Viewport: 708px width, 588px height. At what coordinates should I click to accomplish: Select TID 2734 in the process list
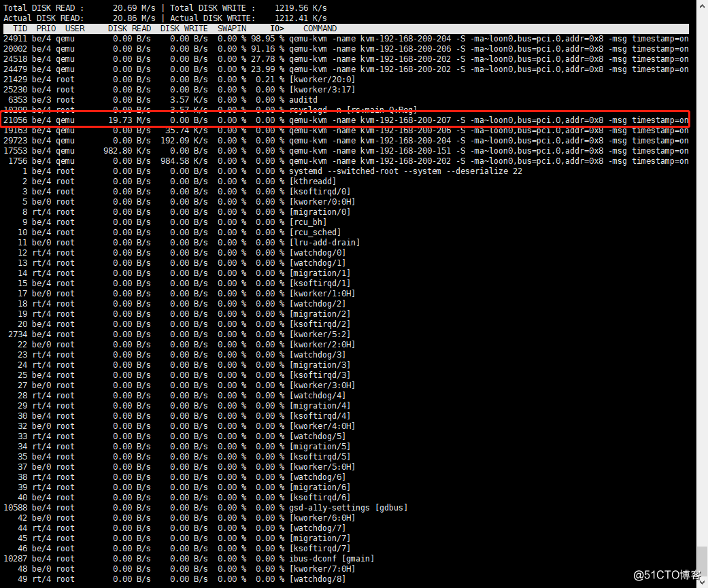click(18, 334)
